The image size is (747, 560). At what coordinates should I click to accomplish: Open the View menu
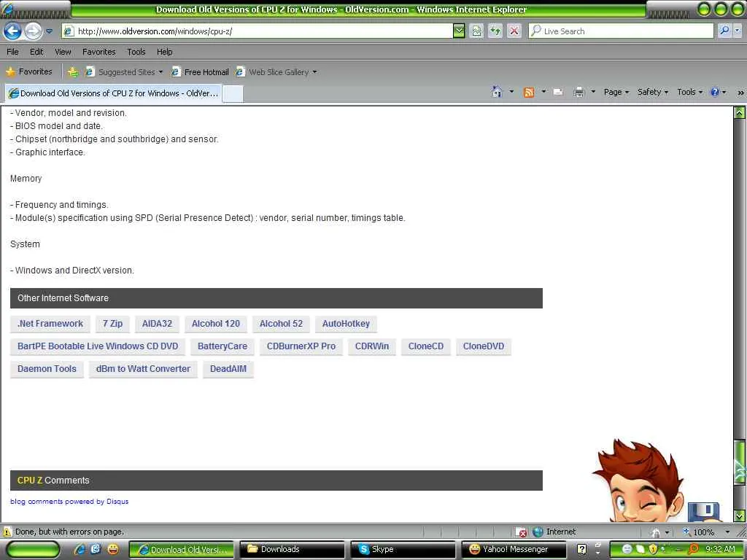pyautogui.click(x=63, y=52)
